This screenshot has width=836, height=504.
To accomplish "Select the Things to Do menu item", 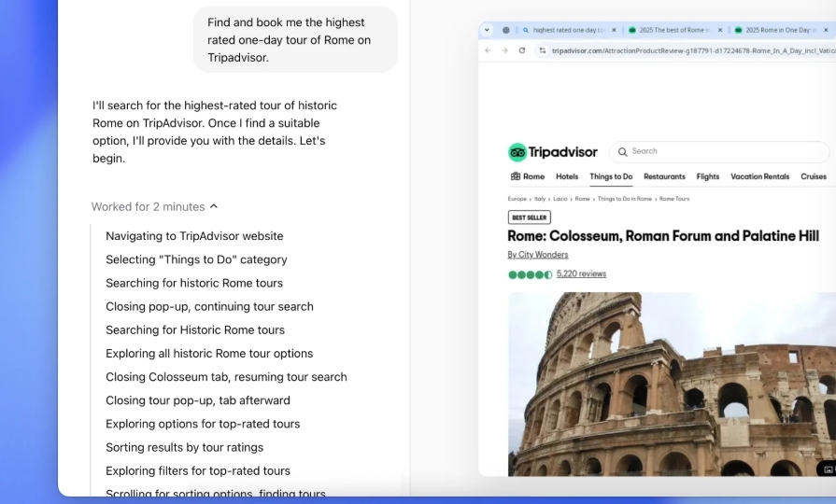I will pyautogui.click(x=611, y=176).
